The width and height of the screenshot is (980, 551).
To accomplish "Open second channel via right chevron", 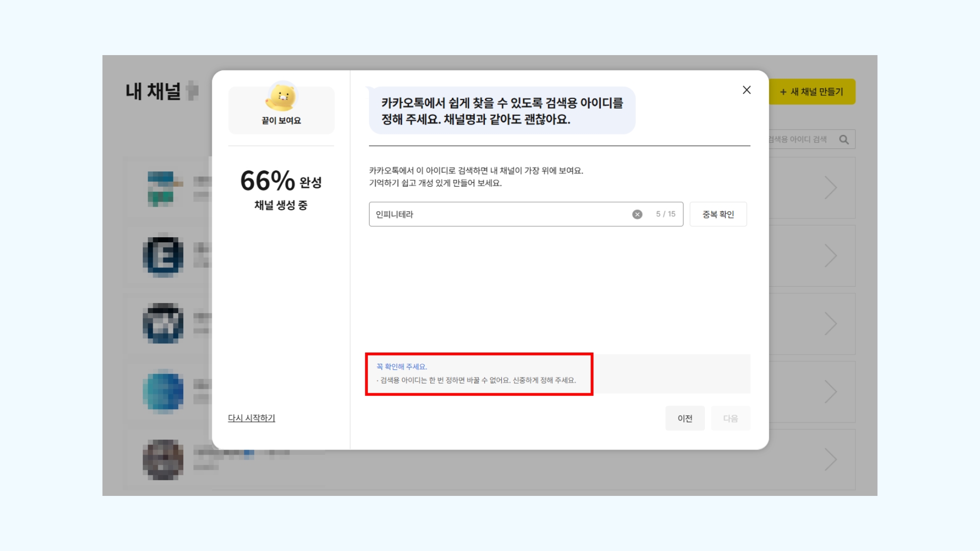I will tap(830, 256).
